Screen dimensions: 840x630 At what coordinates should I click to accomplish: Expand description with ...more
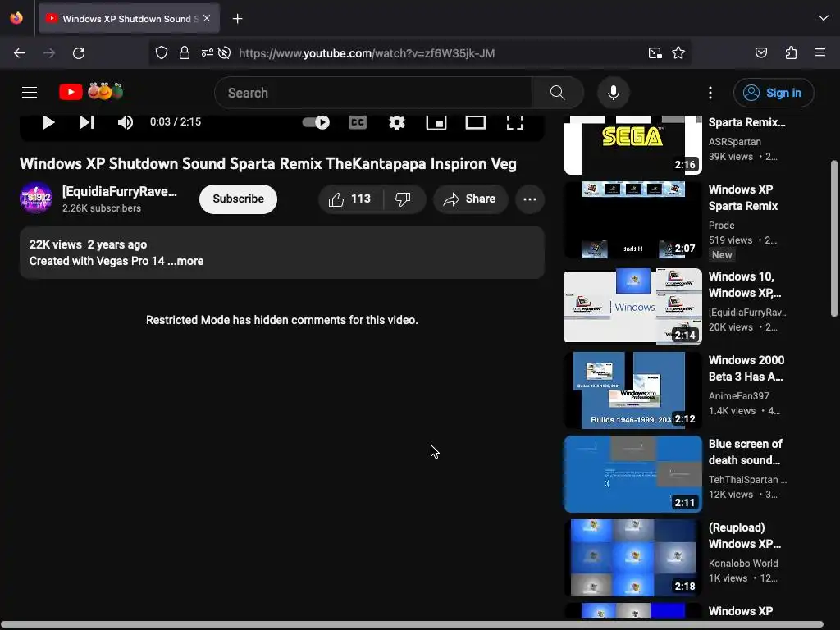pos(185,261)
